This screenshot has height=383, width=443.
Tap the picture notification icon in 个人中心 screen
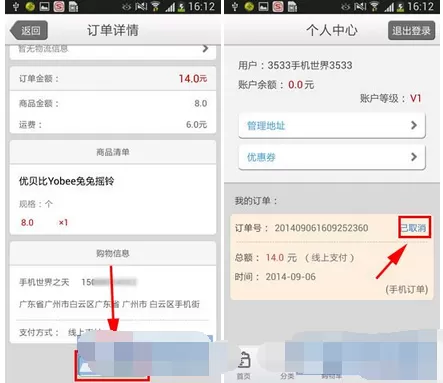click(x=263, y=7)
